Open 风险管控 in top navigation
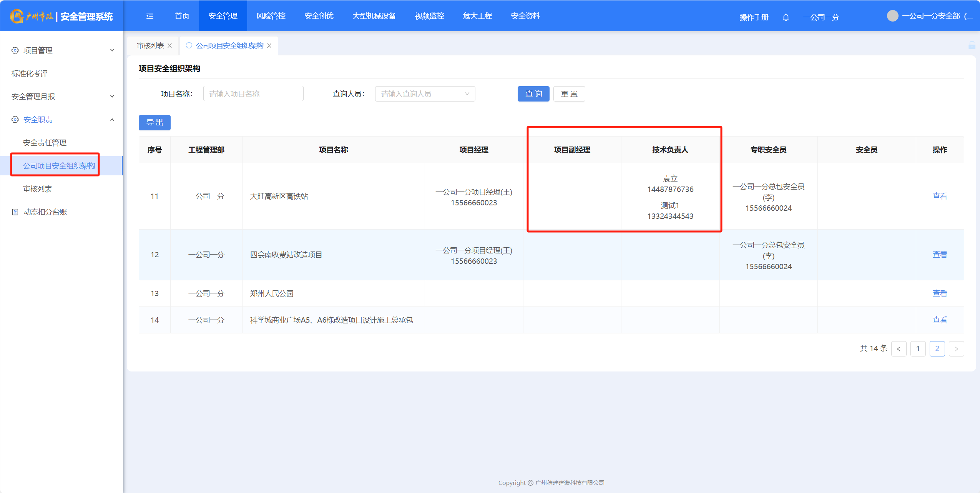980x493 pixels. tap(271, 16)
